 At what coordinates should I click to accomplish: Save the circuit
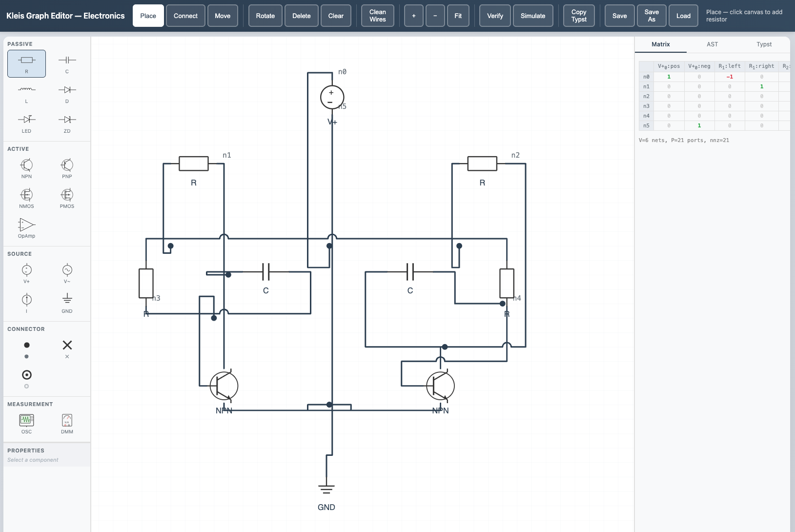pos(620,16)
